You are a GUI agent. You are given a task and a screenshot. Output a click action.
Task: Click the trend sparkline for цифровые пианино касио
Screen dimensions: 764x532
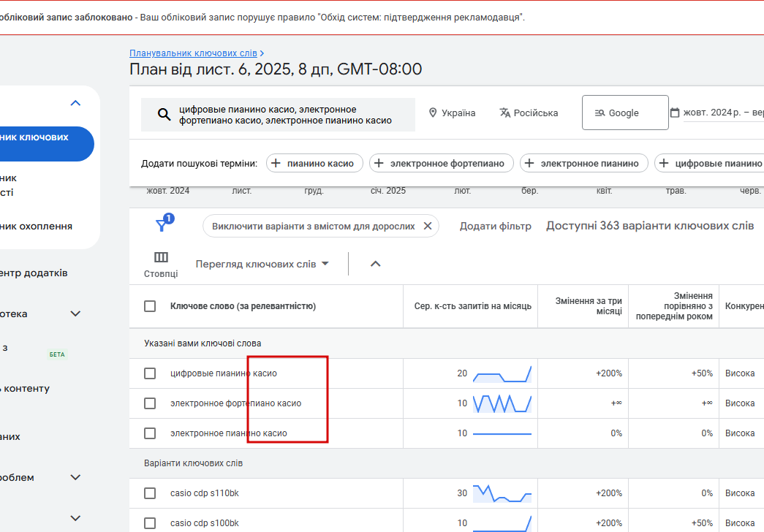click(502, 373)
